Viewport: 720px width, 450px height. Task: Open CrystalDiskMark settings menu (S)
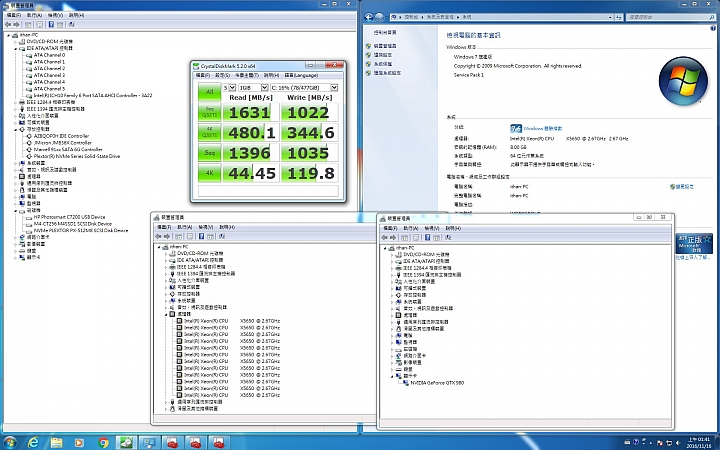pos(222,75)
